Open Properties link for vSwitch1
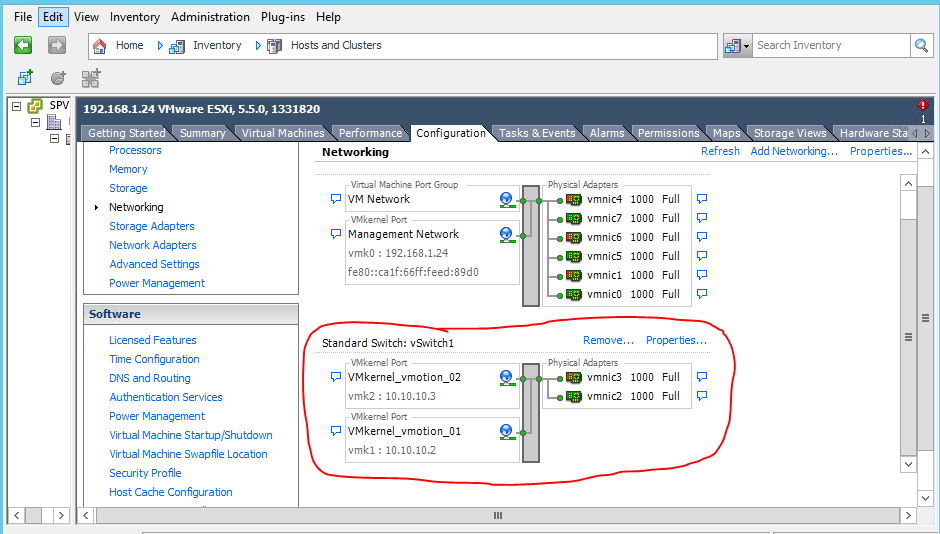 click(x=676, y=340)
